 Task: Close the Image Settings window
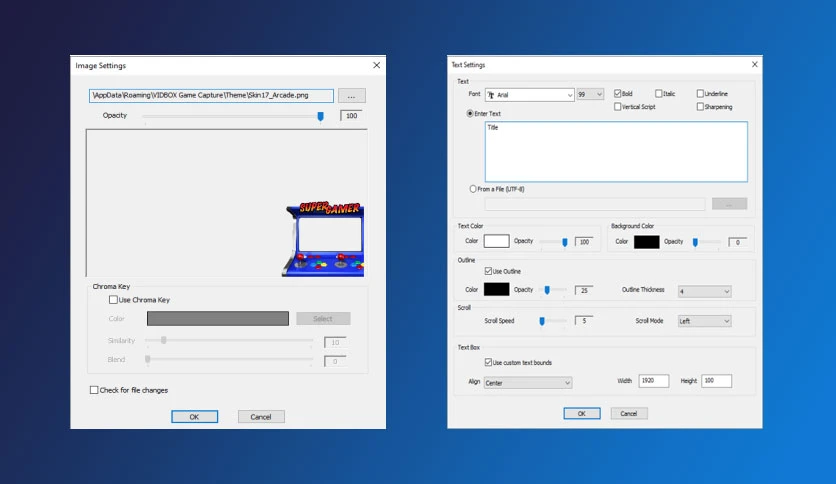coord(376,65)
